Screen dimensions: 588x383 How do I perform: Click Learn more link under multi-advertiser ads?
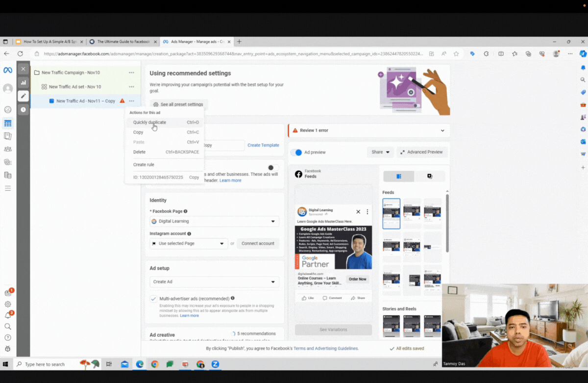pyautogui.click(x=189, y=316)
